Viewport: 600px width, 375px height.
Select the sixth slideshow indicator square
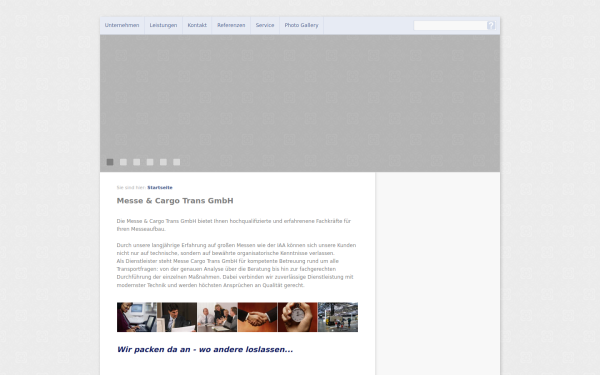coord(176,162)
